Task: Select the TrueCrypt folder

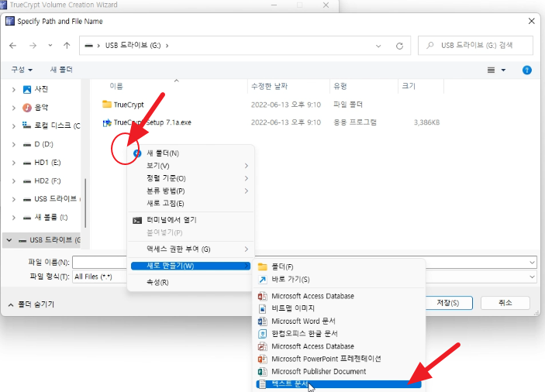Action: [123, 105]
